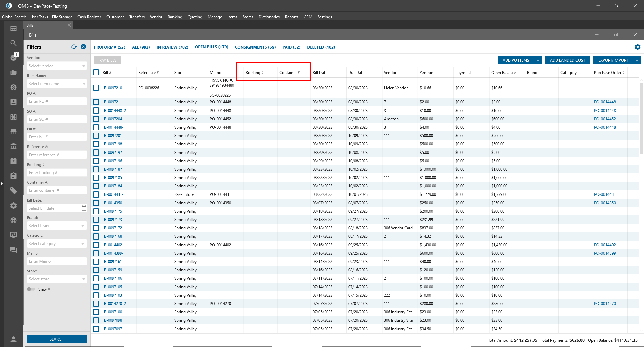The width and height of the screenshot is (644, 347).
Task: Open the search magnifier in left sidebar
Action: [13, 43]
